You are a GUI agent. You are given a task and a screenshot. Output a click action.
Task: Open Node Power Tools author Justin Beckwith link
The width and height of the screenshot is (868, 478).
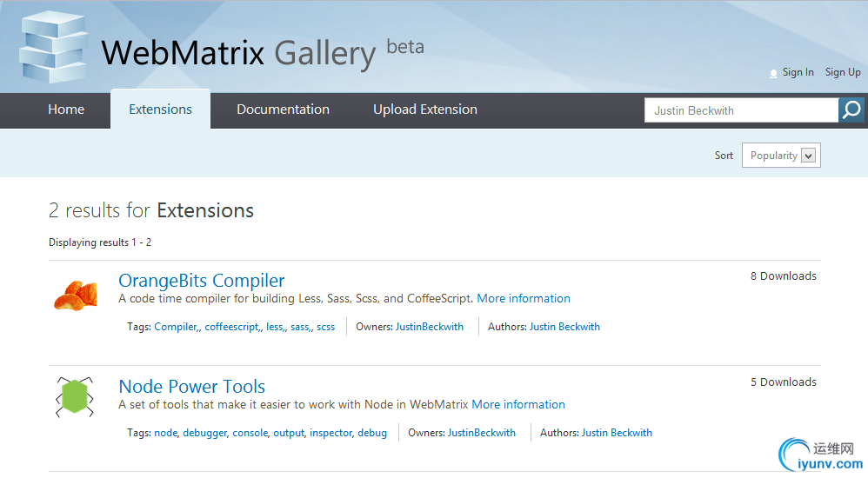click(x=617, y=433)
